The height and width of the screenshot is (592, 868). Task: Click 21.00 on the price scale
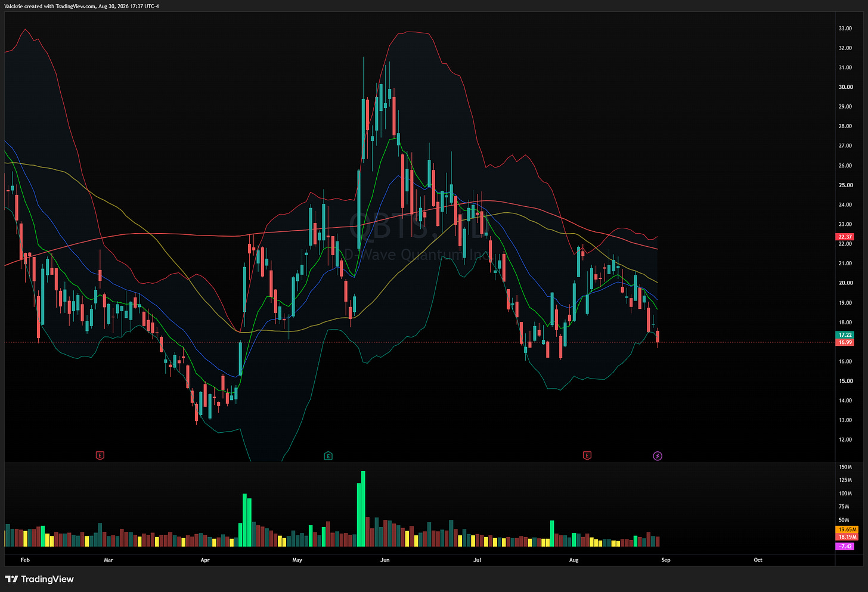845,264
